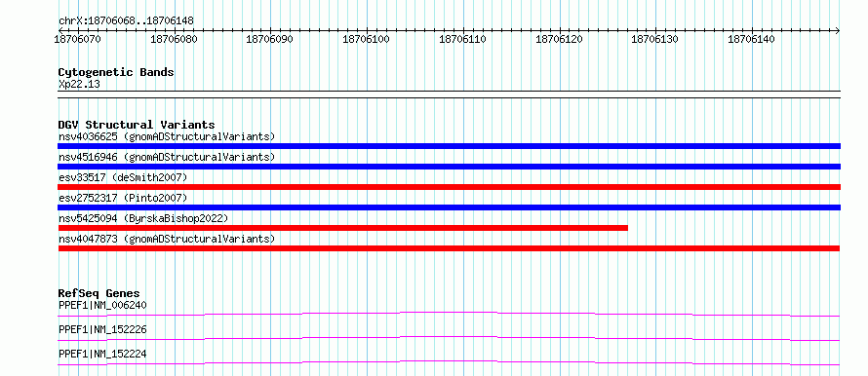Select the Cytogenetic Bands track title
868x376 pixels.
coord(116,72)
